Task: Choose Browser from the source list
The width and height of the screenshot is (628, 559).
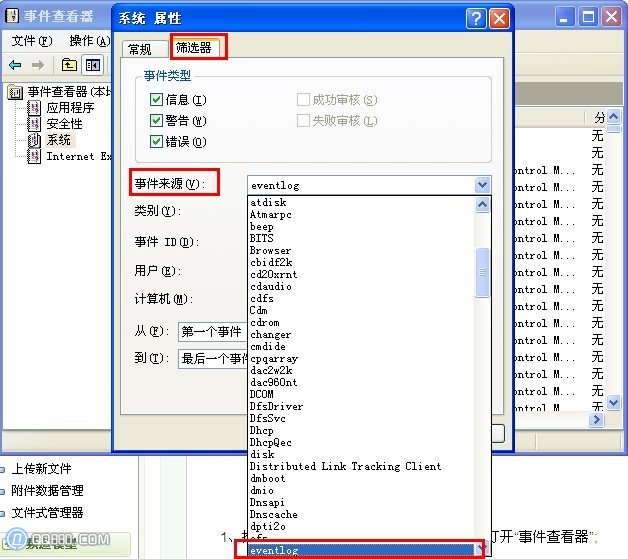Action: [x=361, y=251]
